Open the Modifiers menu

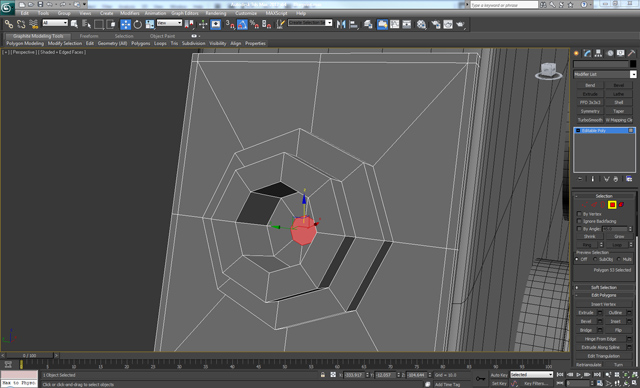tap(130, 13)
